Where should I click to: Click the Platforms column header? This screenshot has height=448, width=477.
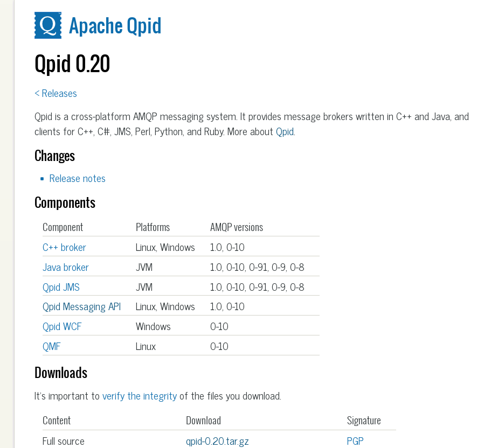click(x=153, y=227)
